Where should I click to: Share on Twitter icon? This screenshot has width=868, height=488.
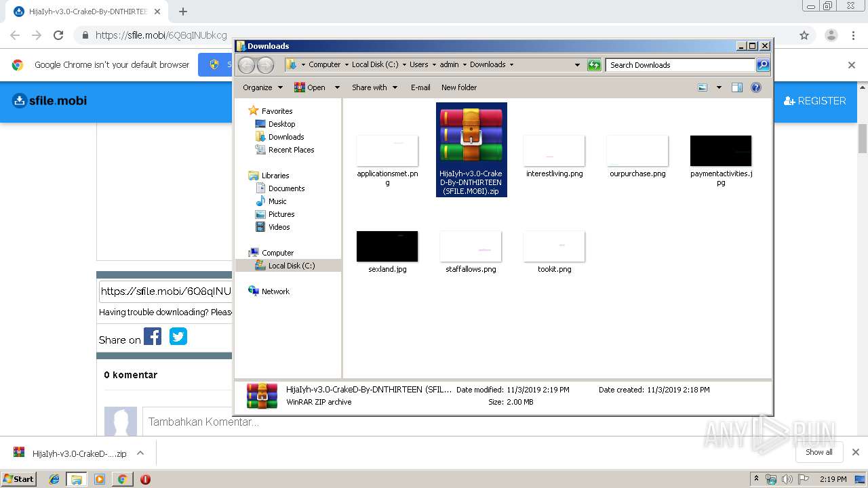178,337
